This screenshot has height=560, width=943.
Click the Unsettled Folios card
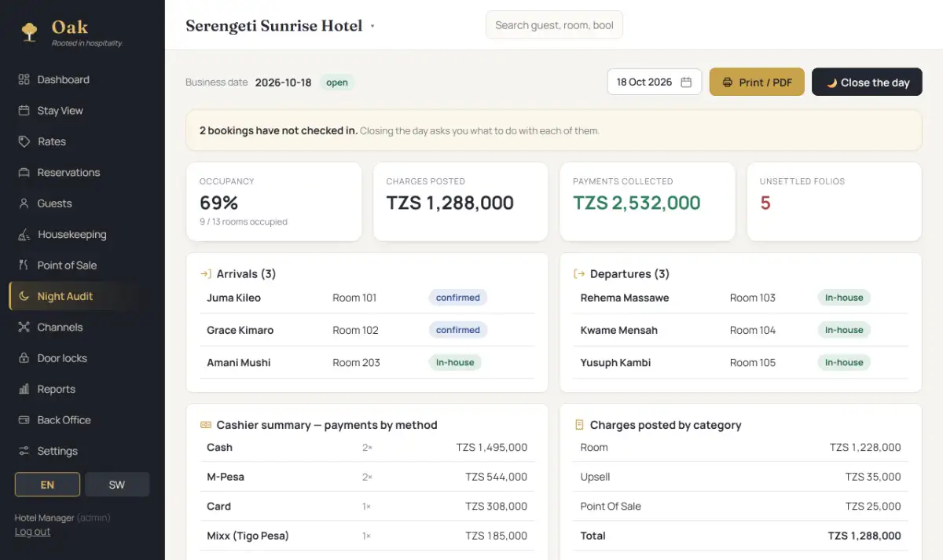click(834, 202)
